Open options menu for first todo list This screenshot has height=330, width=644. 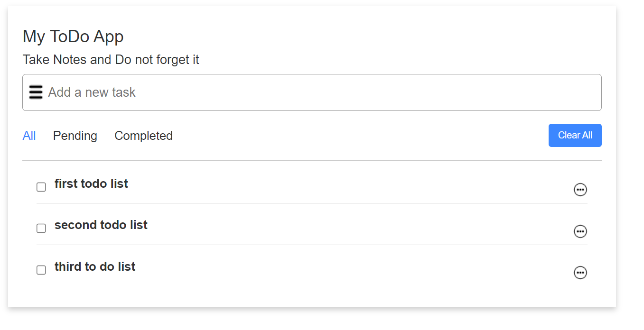580,190
